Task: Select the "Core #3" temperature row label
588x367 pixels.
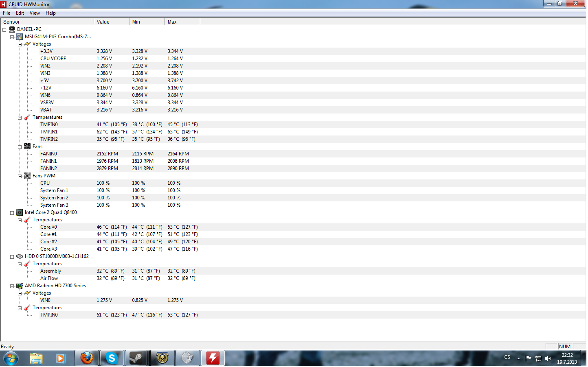Action: 48,249
